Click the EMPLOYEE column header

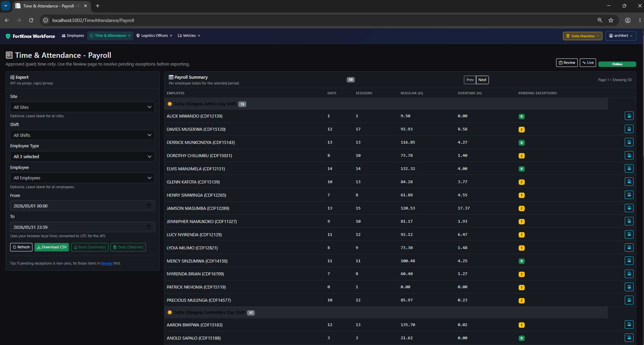(176, 93)
